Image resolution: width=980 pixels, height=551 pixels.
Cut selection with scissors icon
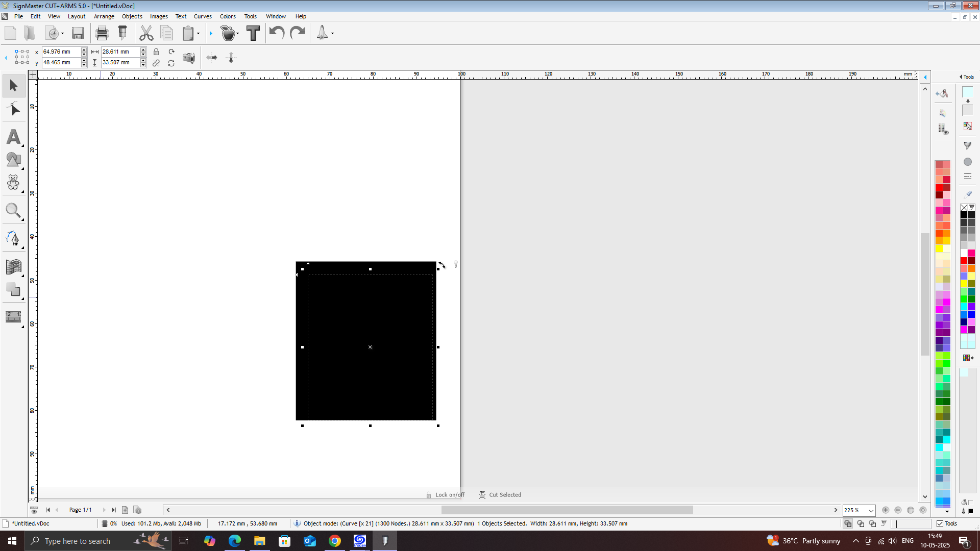coord(146,33)
